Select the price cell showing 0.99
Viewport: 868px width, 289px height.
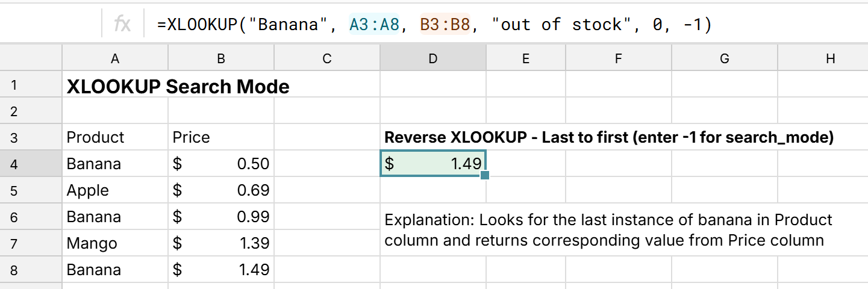point(220,217)
